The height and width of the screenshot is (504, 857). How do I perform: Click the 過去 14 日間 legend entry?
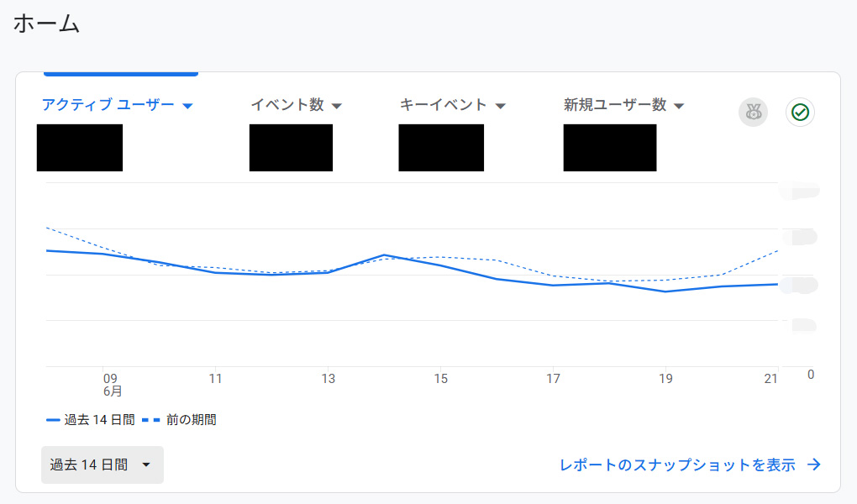pos(91,420)
